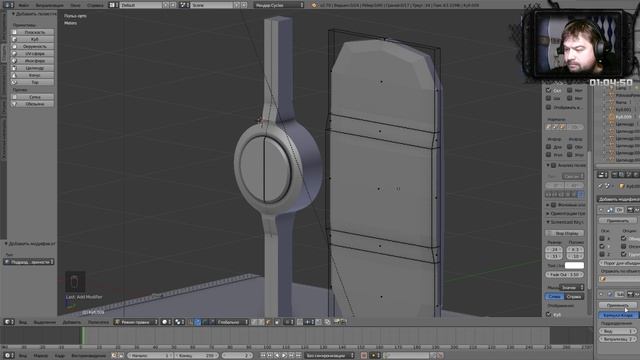Add a Куб (cube) primitive

pos(33,40)
